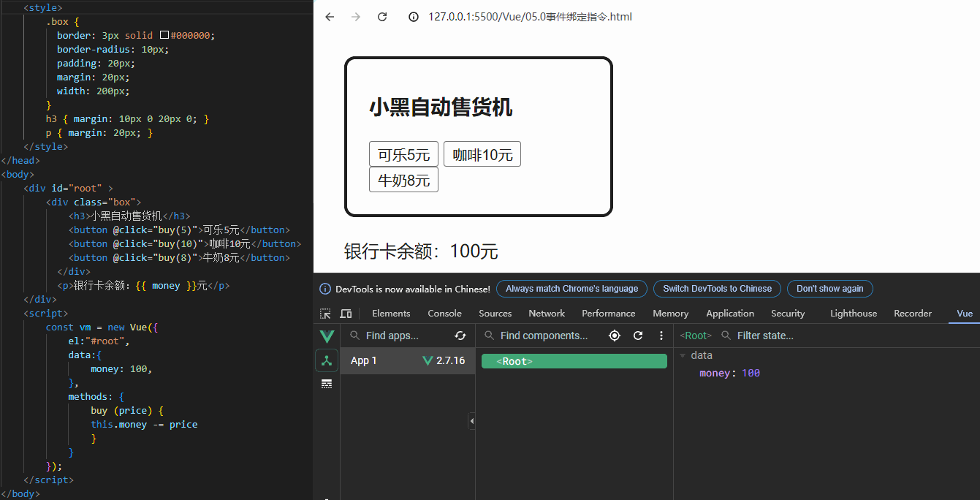The image size is (980, 500).
Task: Activate the inspect element picker icon
Action: (x=326, y=314)
